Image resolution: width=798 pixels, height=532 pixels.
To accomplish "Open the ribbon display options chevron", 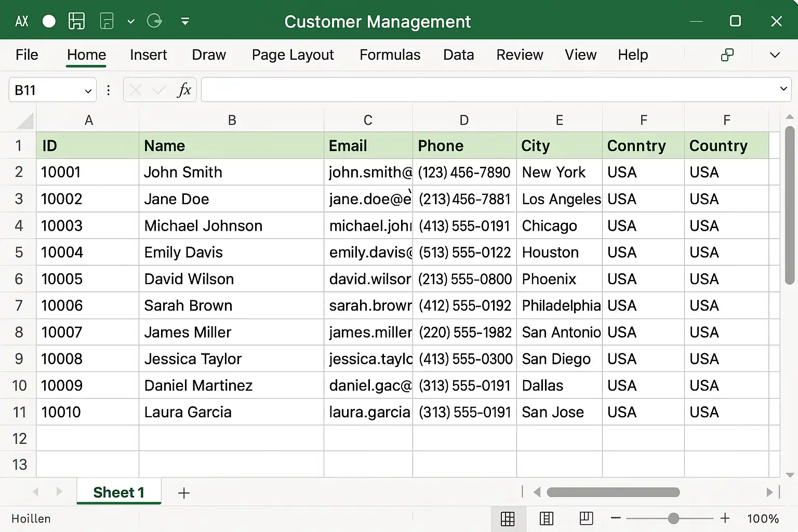I will click(x=775, y=55).
